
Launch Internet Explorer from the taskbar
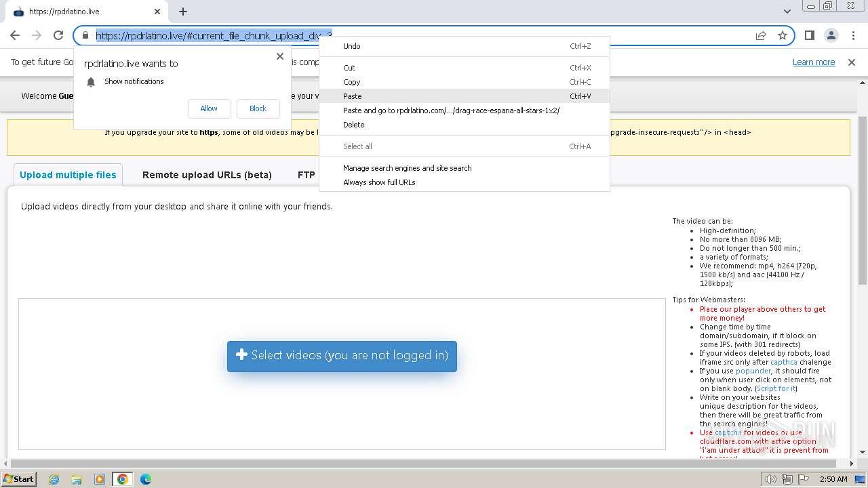click(54, 479)
